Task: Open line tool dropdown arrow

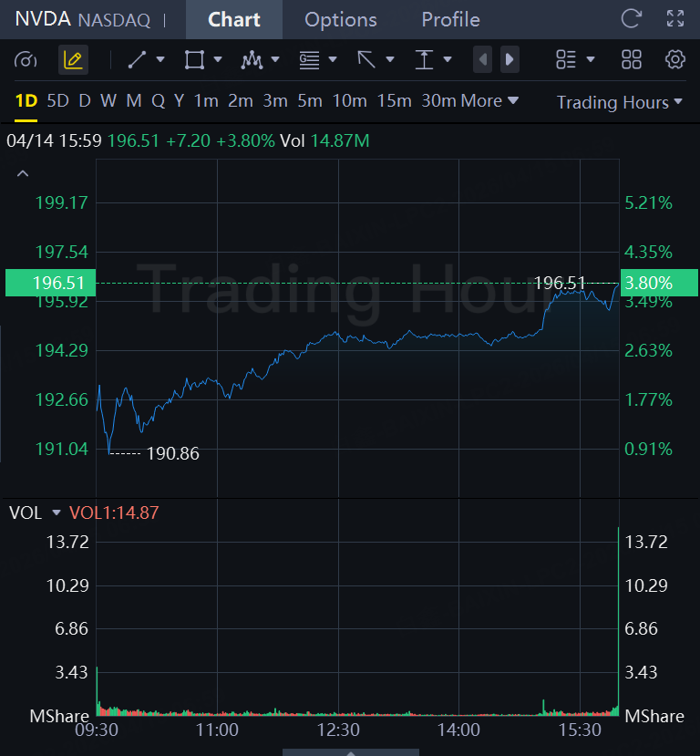Action: click(x=160, y=60)
